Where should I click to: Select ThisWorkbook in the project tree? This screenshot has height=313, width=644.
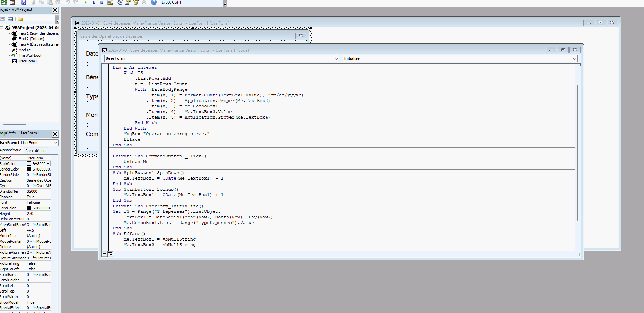[x=30, y=55]
